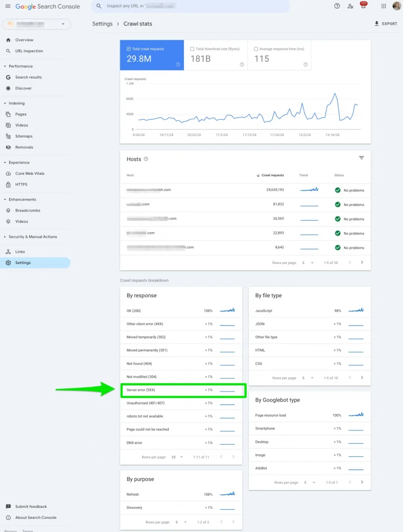
Task: Open the users and permissions icon
Action: 350,6
